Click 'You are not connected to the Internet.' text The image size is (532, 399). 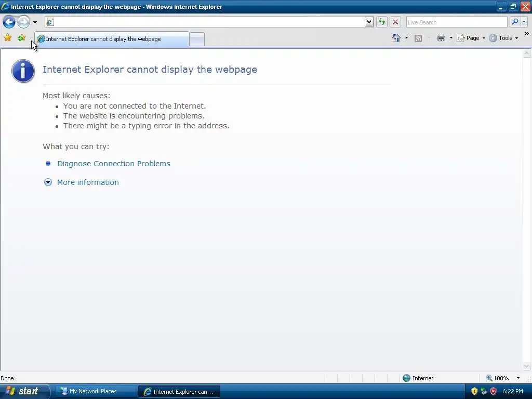pos(135,106)
